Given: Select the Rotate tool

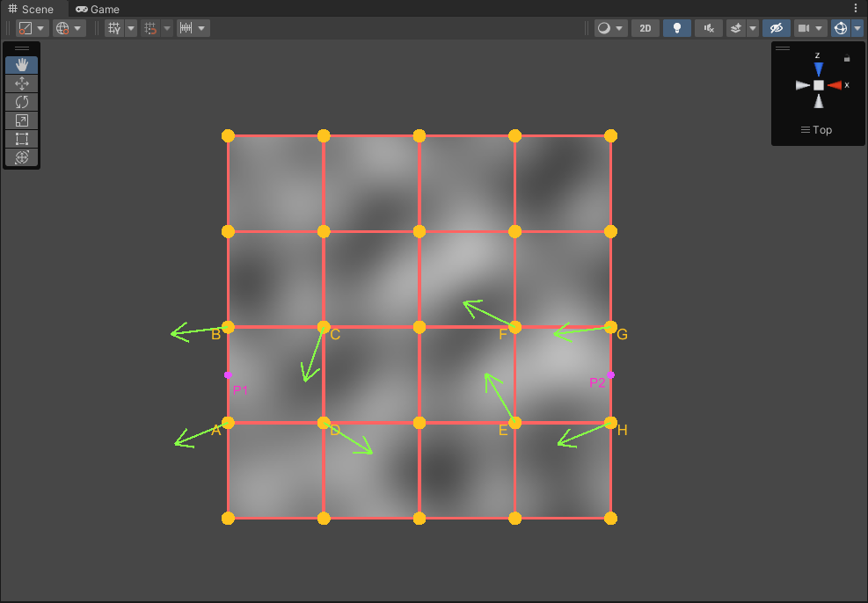Looking at the screenshot, I should pos(21,102).
